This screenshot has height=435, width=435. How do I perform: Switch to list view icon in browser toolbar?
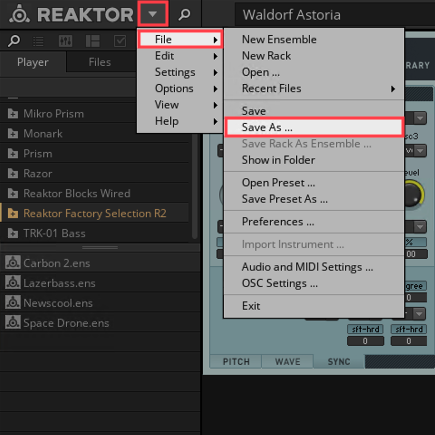click(x=38, y=41)
